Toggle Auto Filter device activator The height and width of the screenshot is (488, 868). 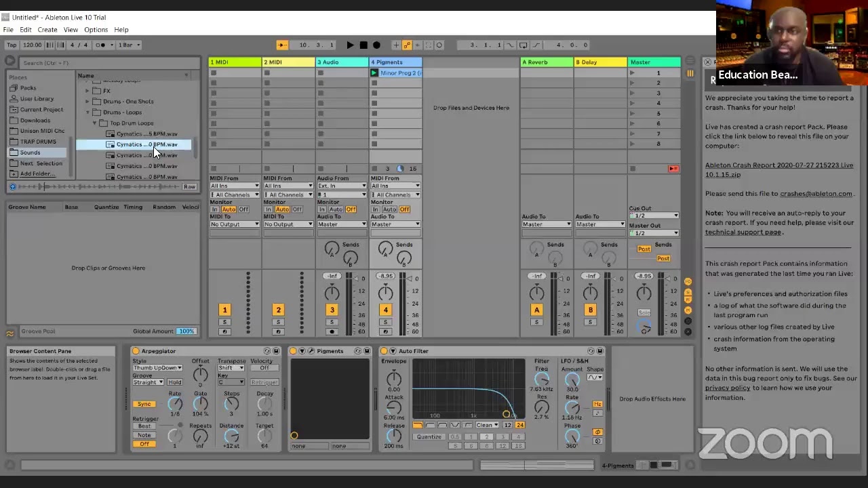[x=384, y=351]
